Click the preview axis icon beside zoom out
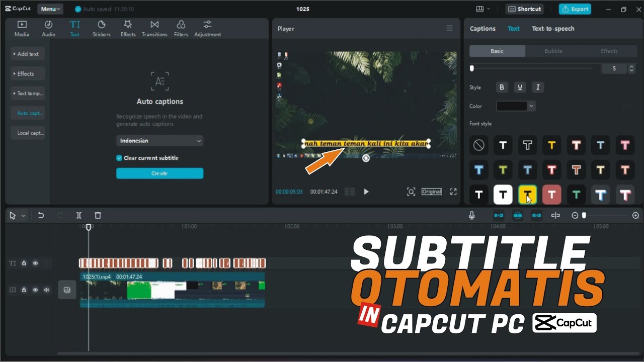 coord(555,215)
